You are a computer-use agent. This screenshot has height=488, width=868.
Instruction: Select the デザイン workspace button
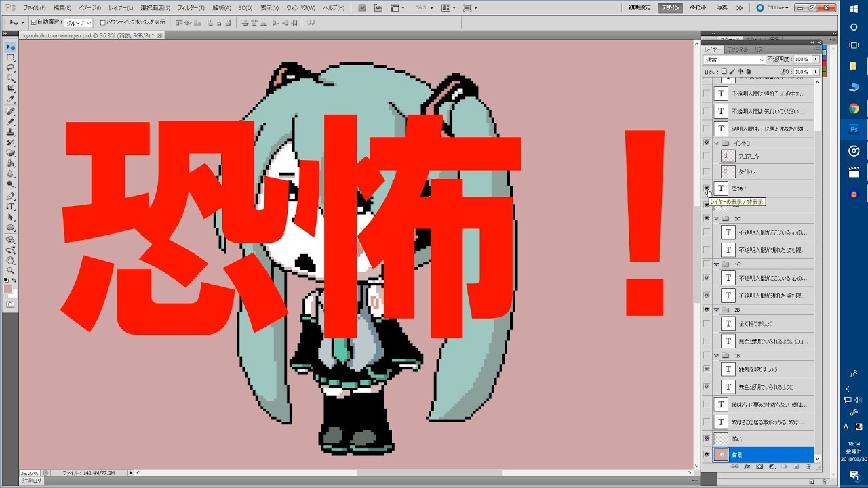click(x=670, y=7)
